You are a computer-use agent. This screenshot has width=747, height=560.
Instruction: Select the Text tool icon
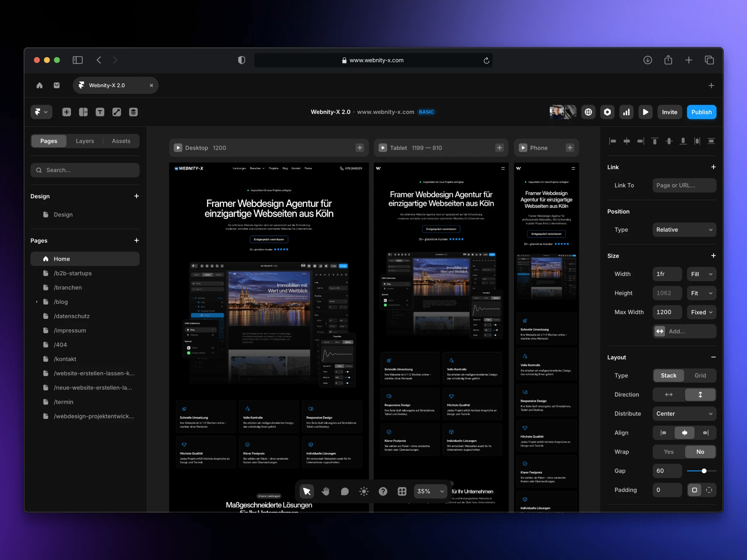point(100,112)
